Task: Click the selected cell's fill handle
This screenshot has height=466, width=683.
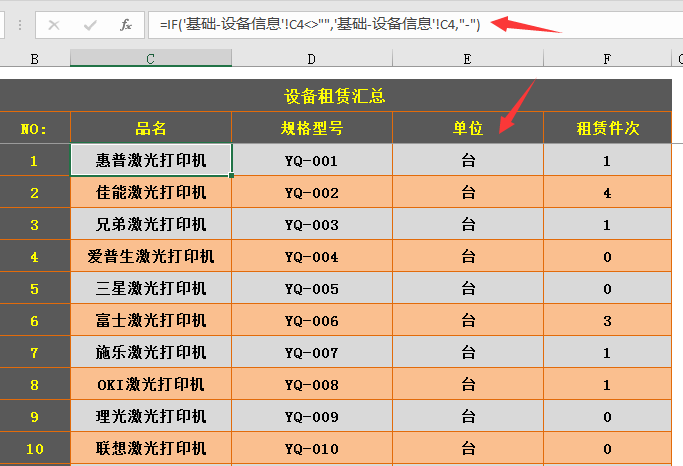Action: tap(232, 176)
